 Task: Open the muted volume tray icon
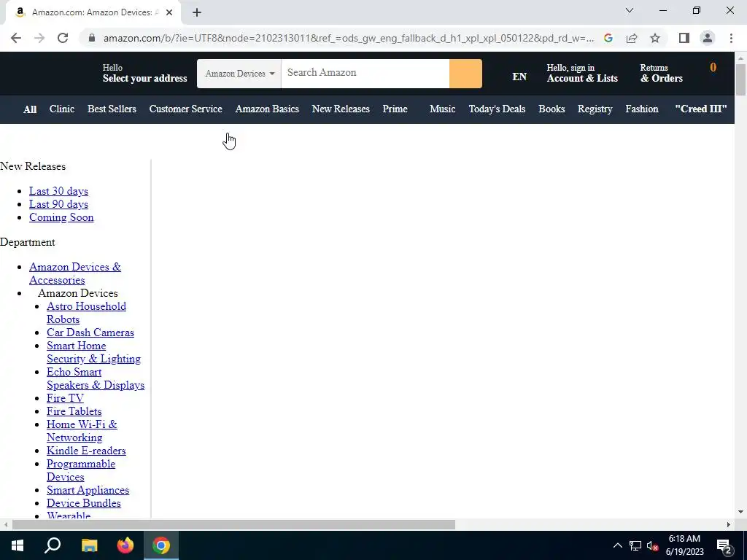[x=653, y=545]
